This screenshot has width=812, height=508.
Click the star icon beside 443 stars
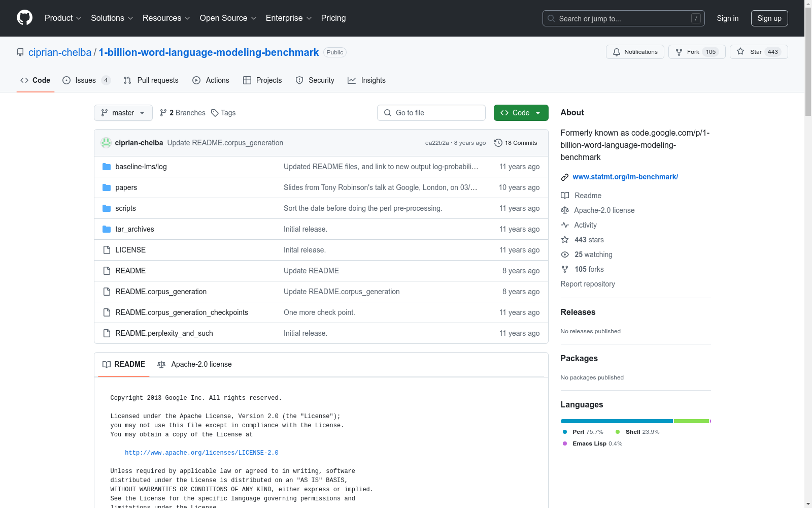coord(565,240)
